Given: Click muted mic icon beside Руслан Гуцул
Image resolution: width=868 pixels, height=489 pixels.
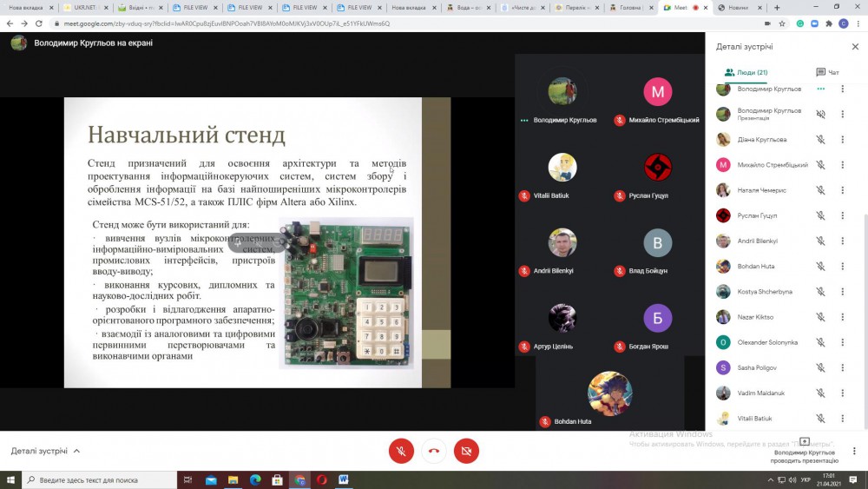Looking at the screenshot, I should (820, 215).
